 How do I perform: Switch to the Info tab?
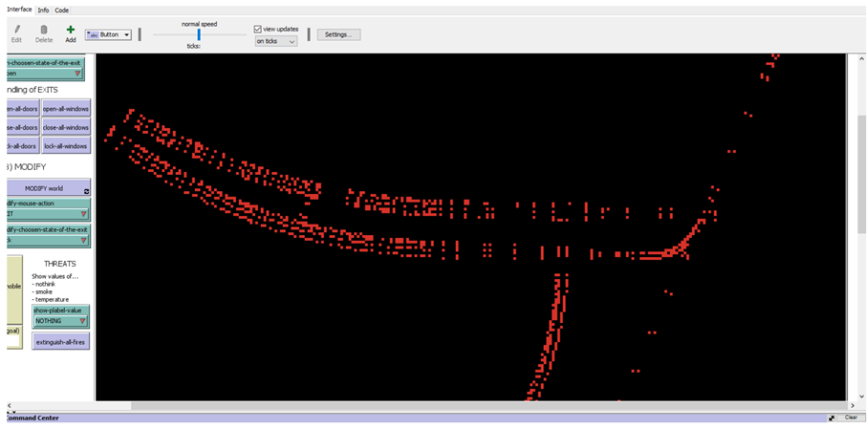43,10
